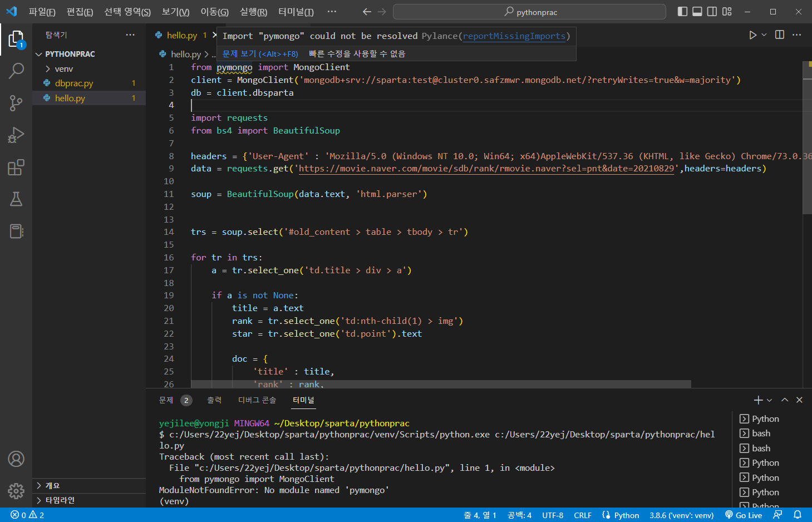Screen dimensions: 812x522
Task: Split the editor to the right
Action: click(x=780, y=35)
